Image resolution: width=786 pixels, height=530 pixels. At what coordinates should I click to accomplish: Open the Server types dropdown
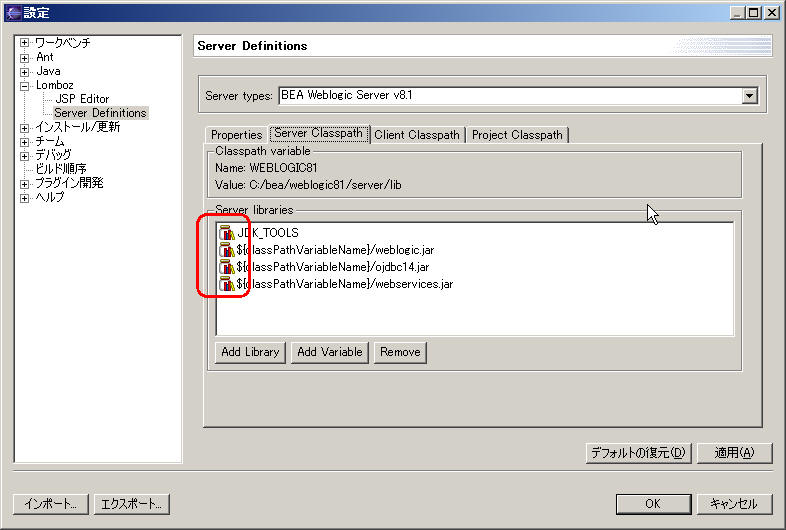(x=749, y=96)
